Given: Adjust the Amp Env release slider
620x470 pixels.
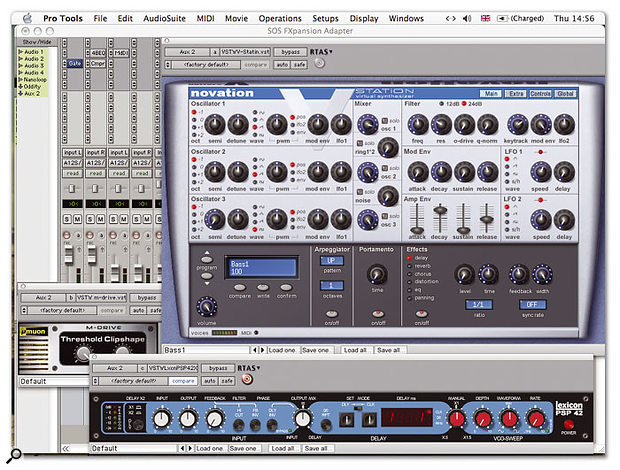Looking at the screenshot, I should (486, 219).
